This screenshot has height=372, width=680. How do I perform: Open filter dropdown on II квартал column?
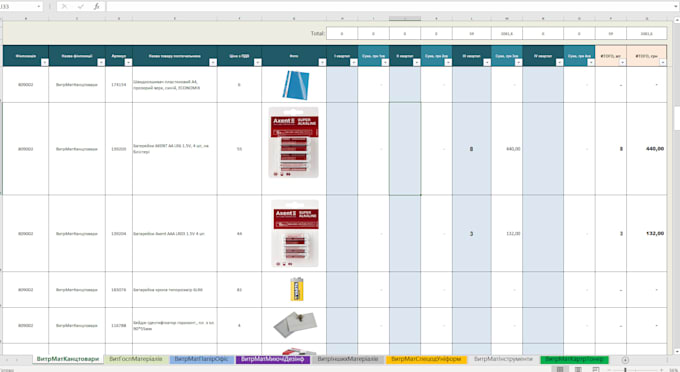pyautogui.click(x=416, y=62)
